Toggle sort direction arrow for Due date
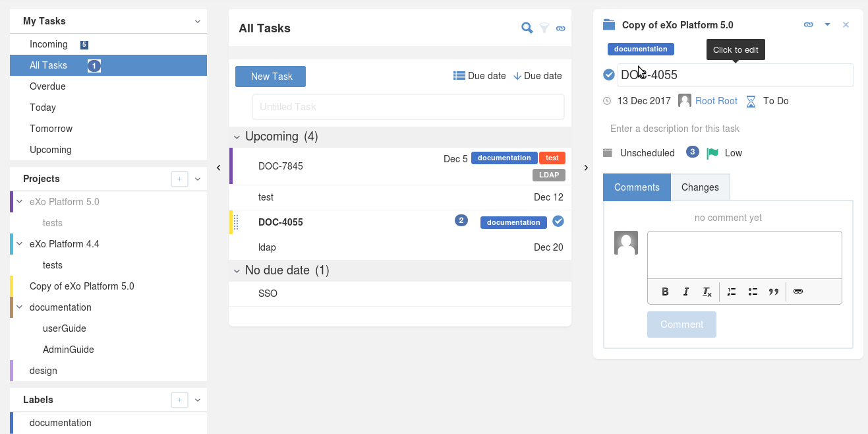 point(517,76)
